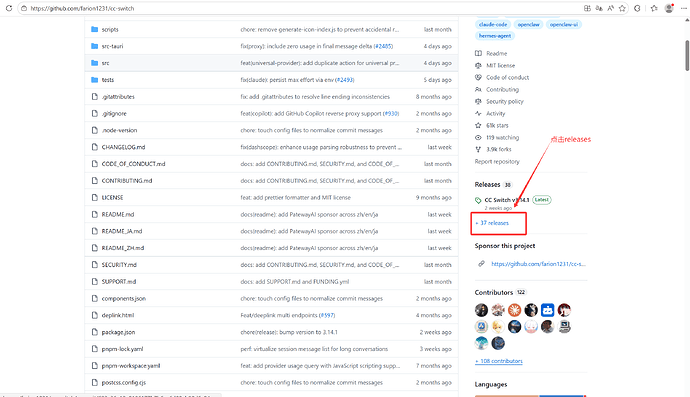Click the + 108 contributors link

tap(499, 361)
